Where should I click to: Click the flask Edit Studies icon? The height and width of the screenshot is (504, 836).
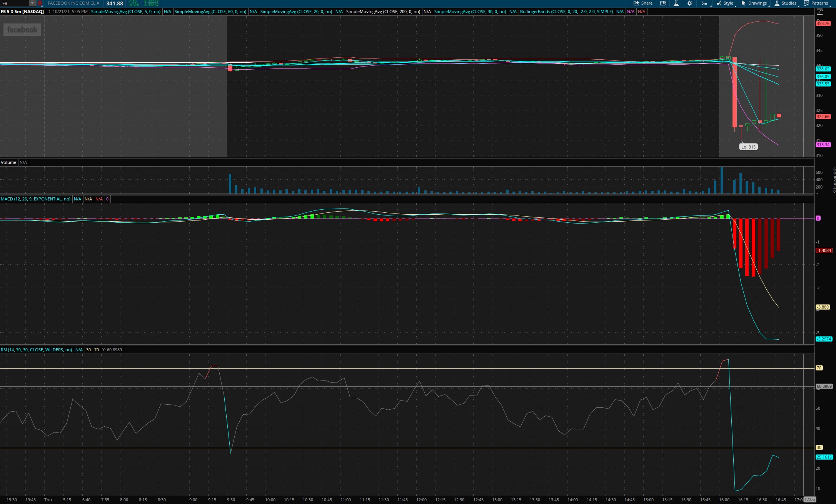pyautogui.click(x=676, y=3)
